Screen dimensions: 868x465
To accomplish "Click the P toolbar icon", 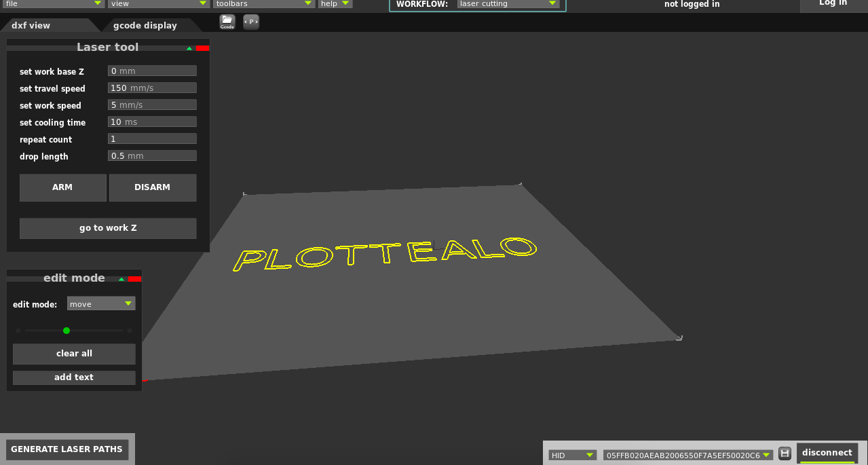I will [x=251, y=22].
